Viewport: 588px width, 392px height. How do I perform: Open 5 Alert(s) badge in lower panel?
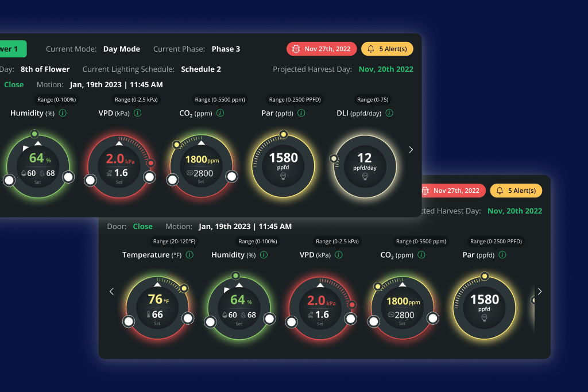pos(516,191)
